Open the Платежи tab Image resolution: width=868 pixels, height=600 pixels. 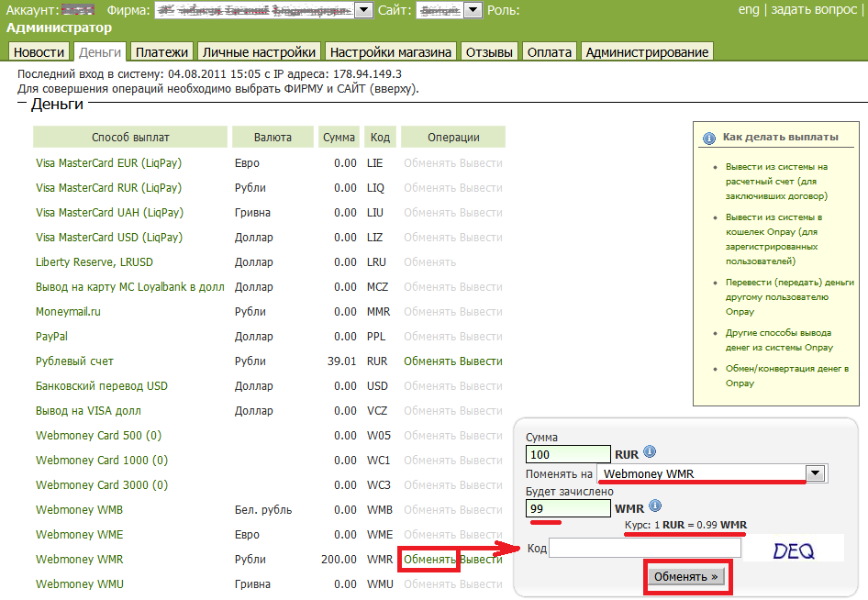click(x=161, y=52)
